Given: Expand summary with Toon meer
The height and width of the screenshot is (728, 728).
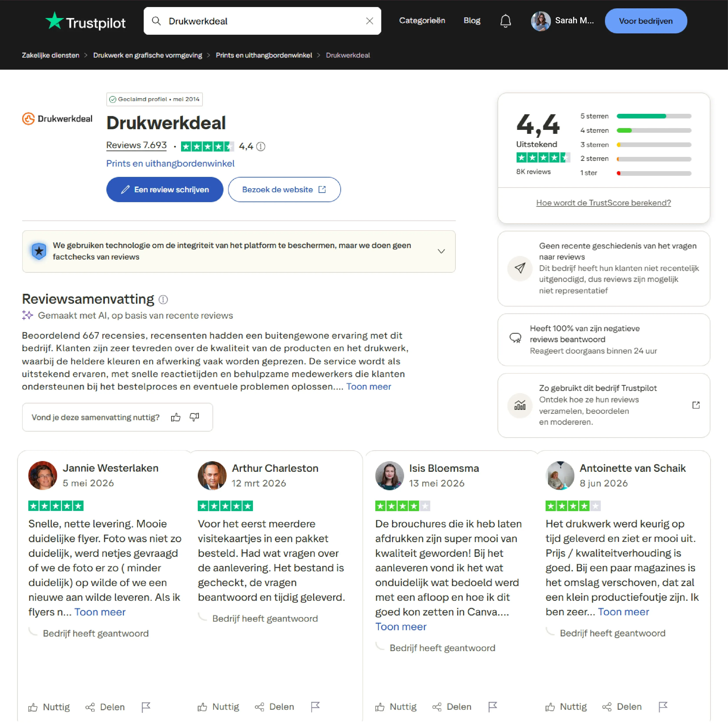Looking at the screenshot, I should click(369, 387).
